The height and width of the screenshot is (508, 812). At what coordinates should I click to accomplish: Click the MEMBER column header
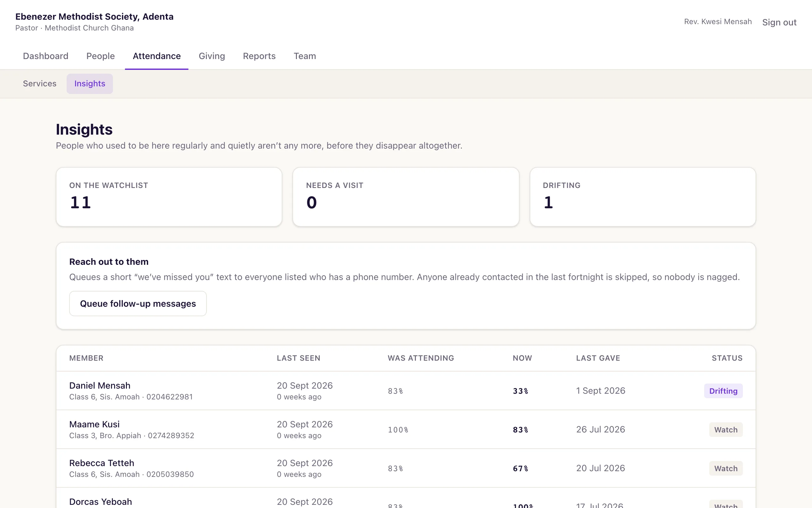(86, 358)
